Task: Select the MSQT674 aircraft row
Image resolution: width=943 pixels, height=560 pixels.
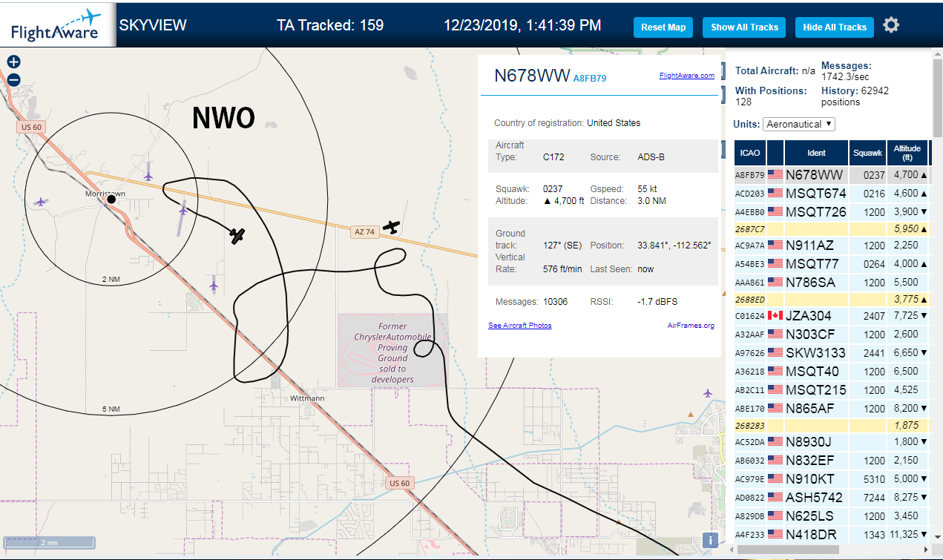Action: [x=831, y=194]
